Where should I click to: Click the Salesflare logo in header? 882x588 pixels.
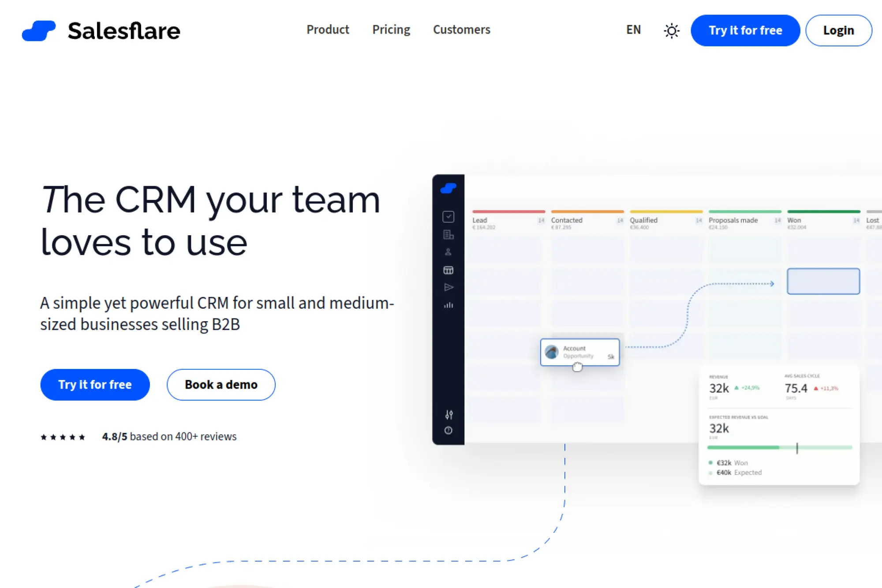point(101,30)
